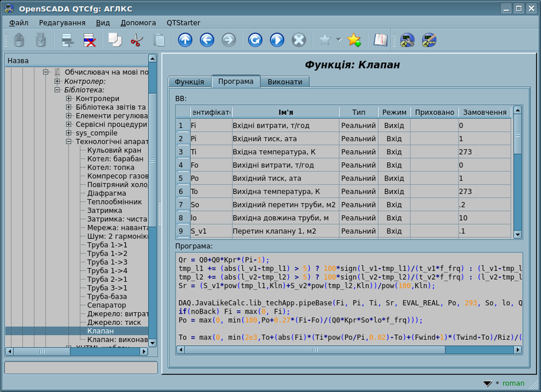The width and height of the screenshot is (541, 392).
Task: Expand the Контролер: tree node
Action: [57, 81]
